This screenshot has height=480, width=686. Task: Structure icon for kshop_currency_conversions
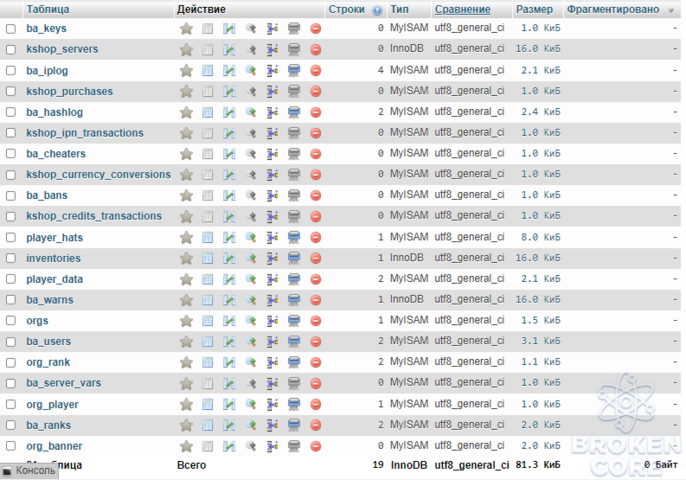tap(229, 175)
